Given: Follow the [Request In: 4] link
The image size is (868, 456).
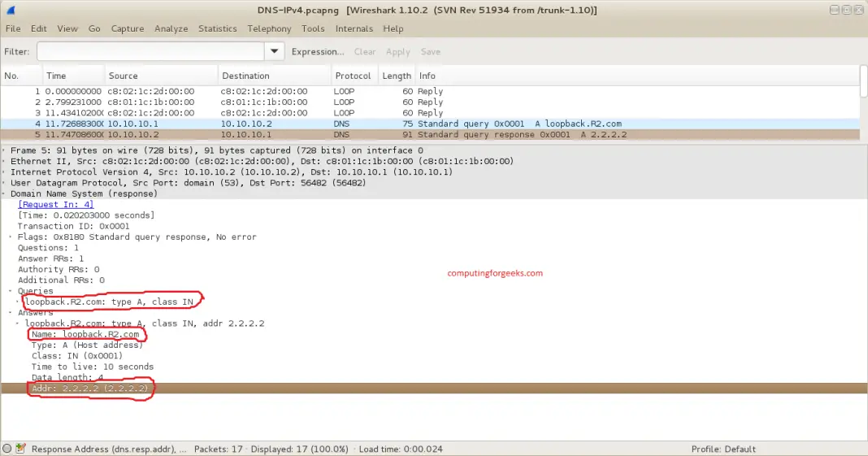Looking at the screenshot, I should tap(55, 204).
